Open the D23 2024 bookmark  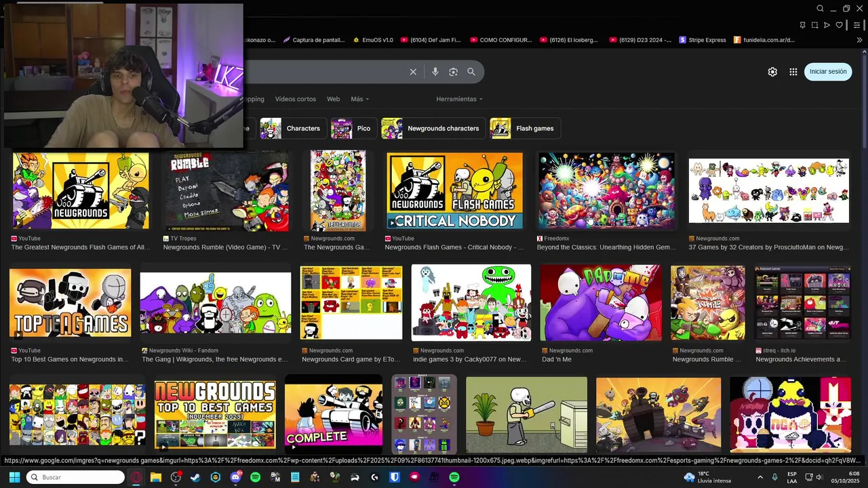pos(641,40)
